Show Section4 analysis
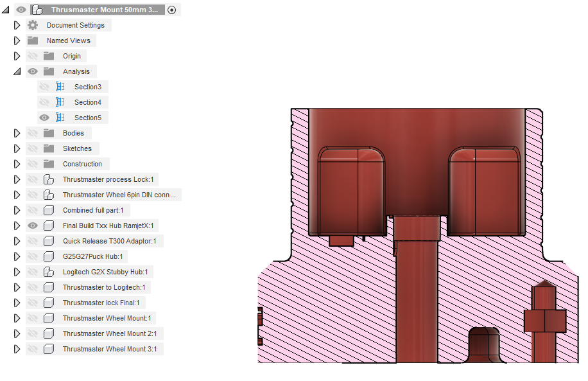588x381 pixels. click(44, 102)
